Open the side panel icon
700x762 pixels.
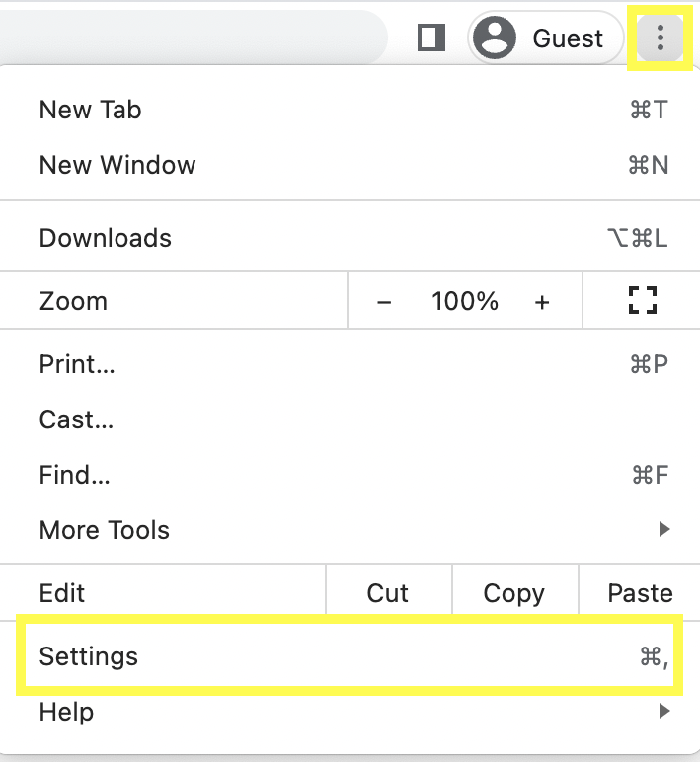tap(431, 38)
